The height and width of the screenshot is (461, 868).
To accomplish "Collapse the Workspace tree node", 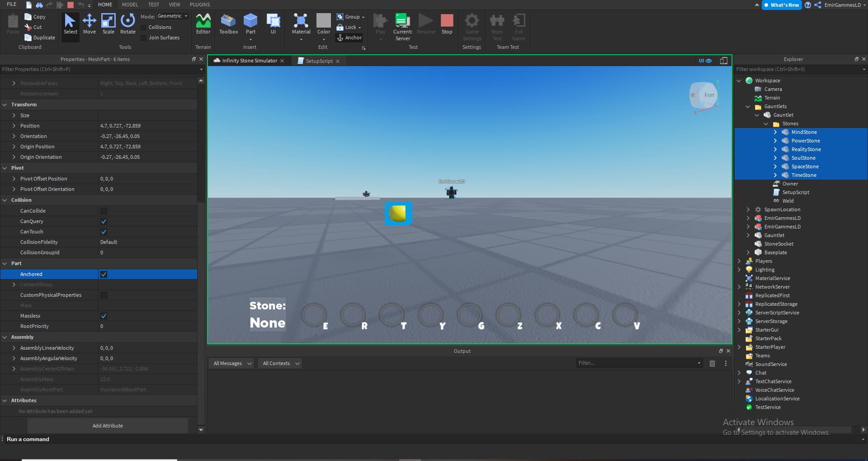I will pyautogui.click(x=739, y=81).
